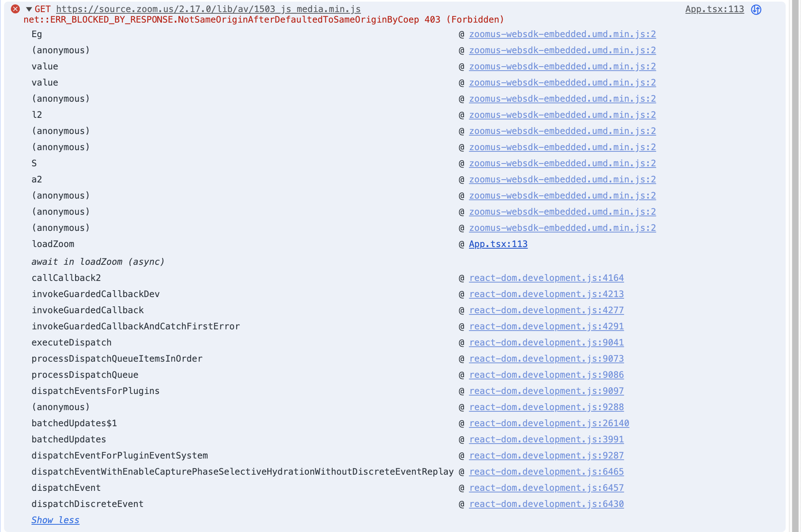Open zoomus-websdk link for S frame
801x532 pixels.
[562, 163]
